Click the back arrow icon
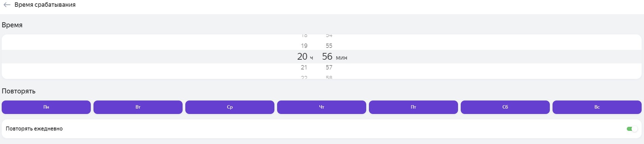The image size is (644, 144). (x=7, y=5)
